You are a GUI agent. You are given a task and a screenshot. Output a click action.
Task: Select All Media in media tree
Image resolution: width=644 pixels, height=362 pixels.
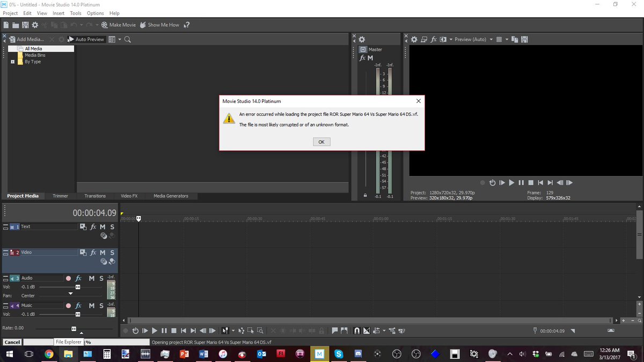pyautogui.click(x=33, y=49)
